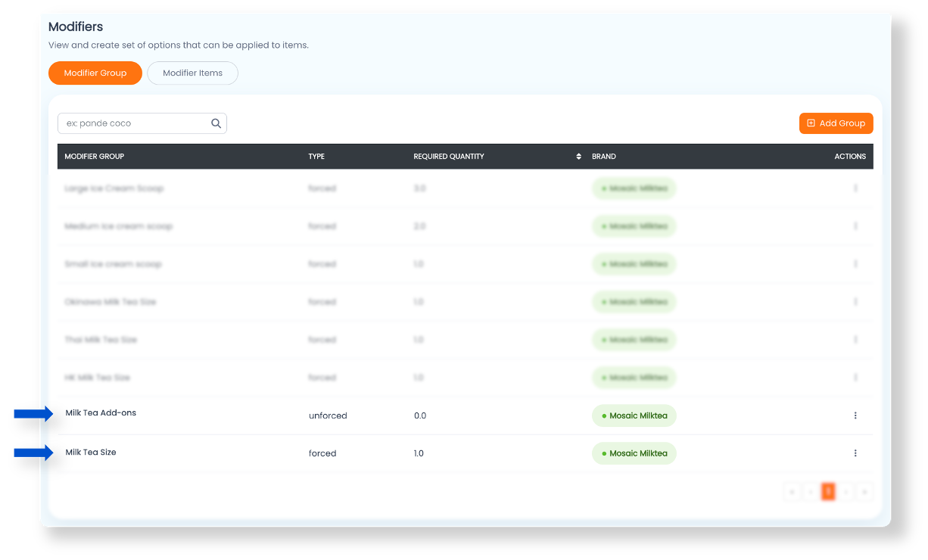The image size is (928, 560).
Task: Open actions menu for Milk Tea Add-ons
Action: (855, 415)
